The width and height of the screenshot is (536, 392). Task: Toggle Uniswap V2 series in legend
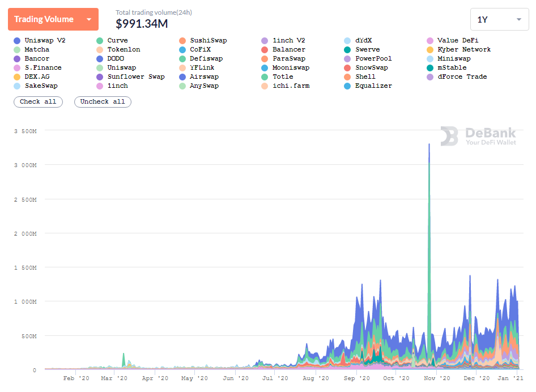click(x=40, y=40)
